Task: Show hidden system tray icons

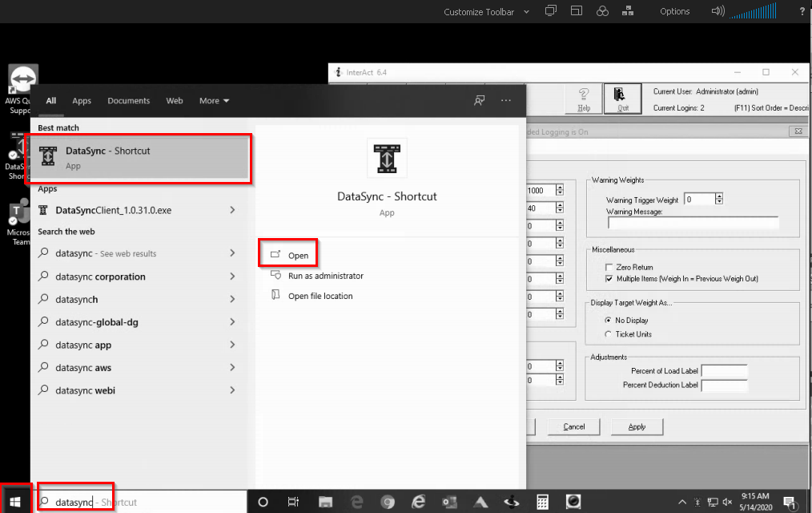Action: (x=682, y=502)
